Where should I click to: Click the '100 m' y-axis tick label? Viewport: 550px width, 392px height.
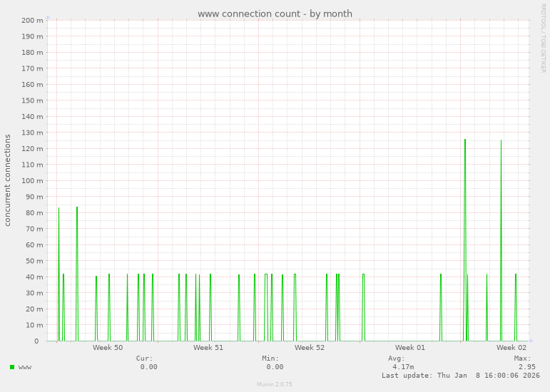32,181
